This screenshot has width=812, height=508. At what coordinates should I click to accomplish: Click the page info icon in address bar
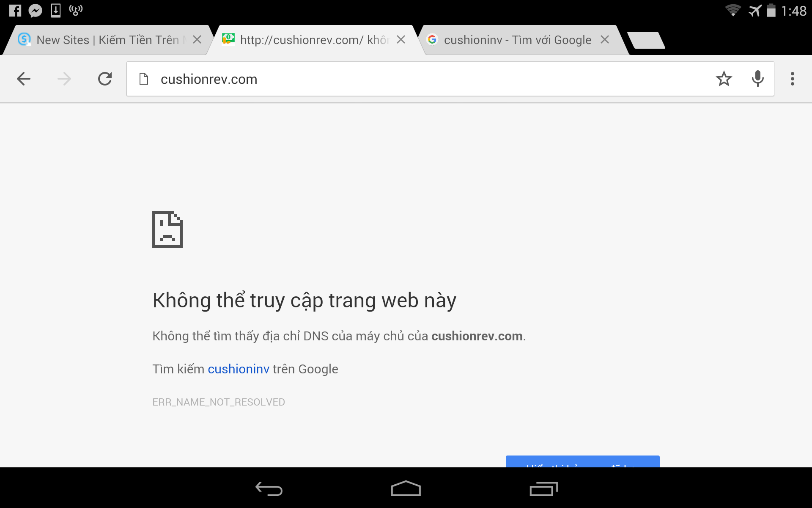point(144,79)
